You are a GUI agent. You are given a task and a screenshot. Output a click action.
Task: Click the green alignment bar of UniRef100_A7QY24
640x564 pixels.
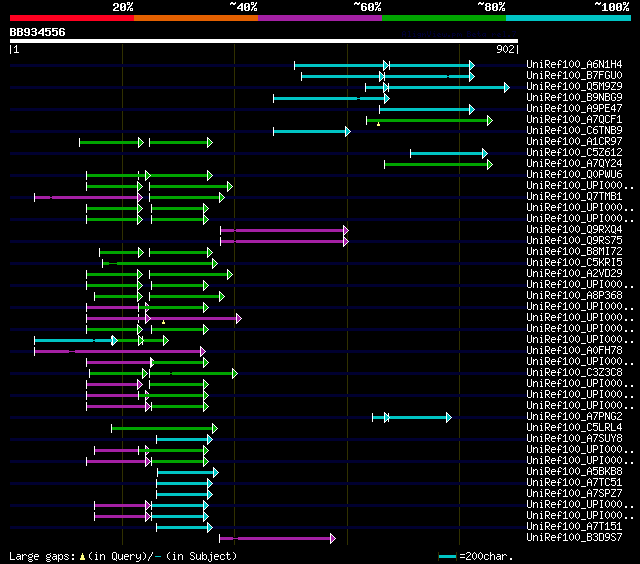[x=438, y=164]
